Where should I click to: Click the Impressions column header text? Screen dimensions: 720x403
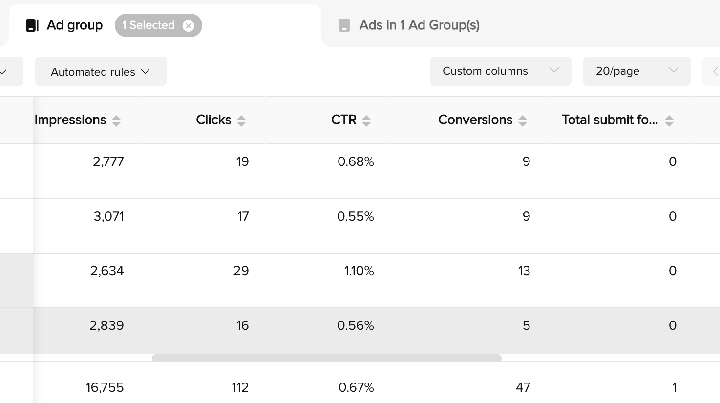70,120
